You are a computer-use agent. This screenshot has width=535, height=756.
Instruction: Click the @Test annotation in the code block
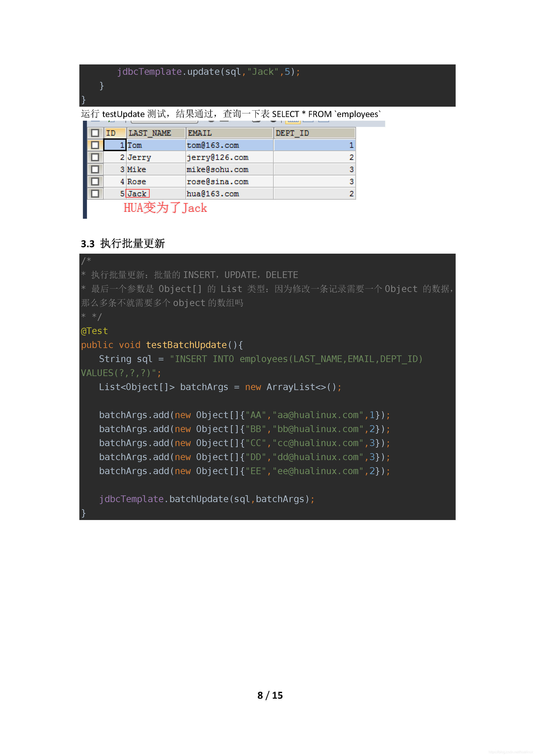94,331
